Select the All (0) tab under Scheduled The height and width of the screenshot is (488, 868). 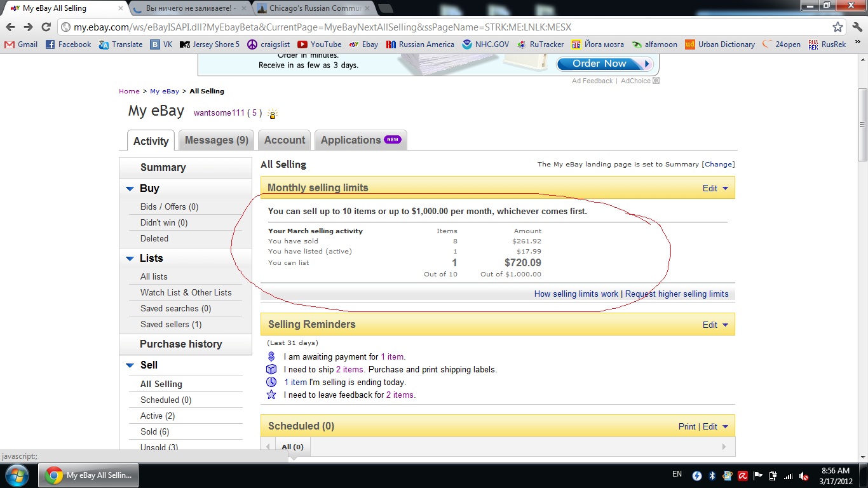293,447
